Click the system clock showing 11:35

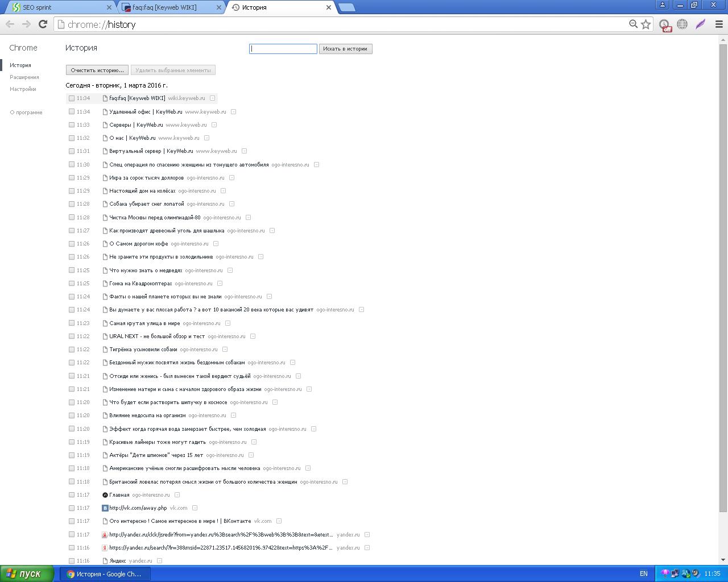tap(712, 573)
